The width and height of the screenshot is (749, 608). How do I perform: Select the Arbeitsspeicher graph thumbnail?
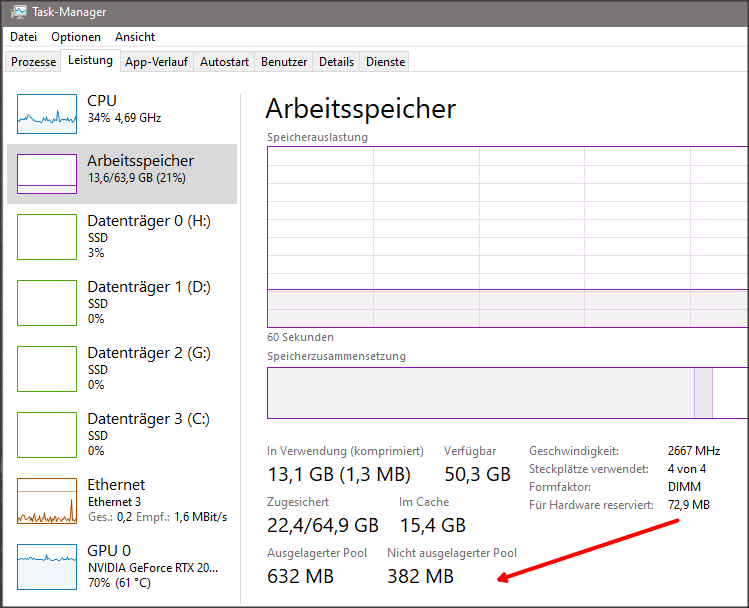(x=47, y=174)
